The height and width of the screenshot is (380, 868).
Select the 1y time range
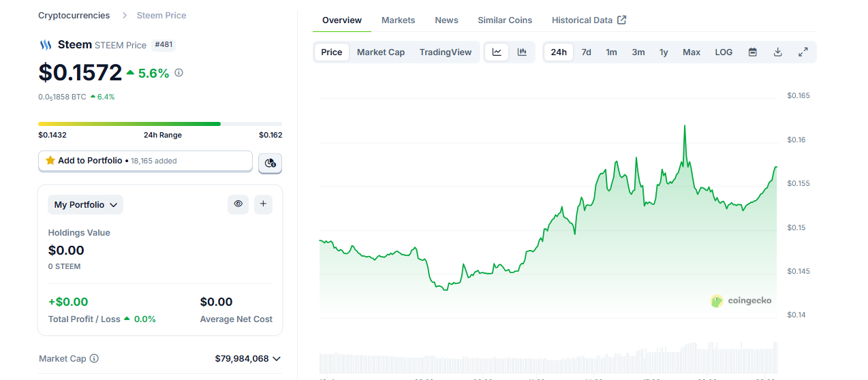pos(664,52)
